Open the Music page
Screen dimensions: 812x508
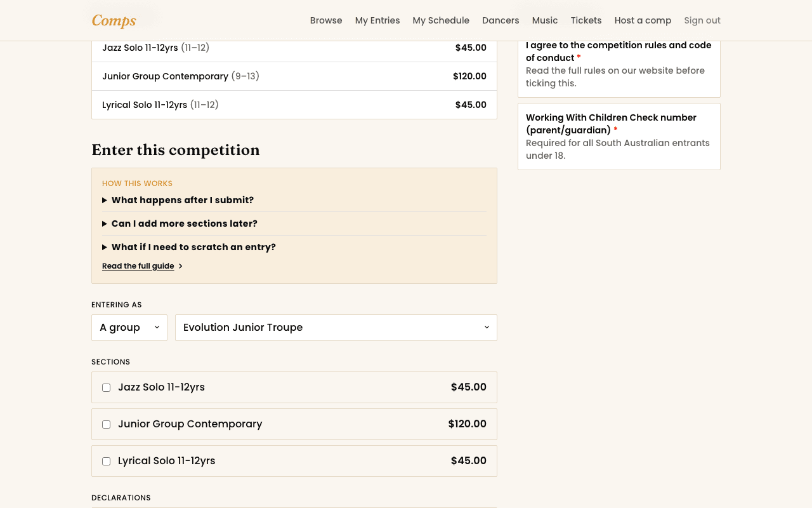[545, 20]
